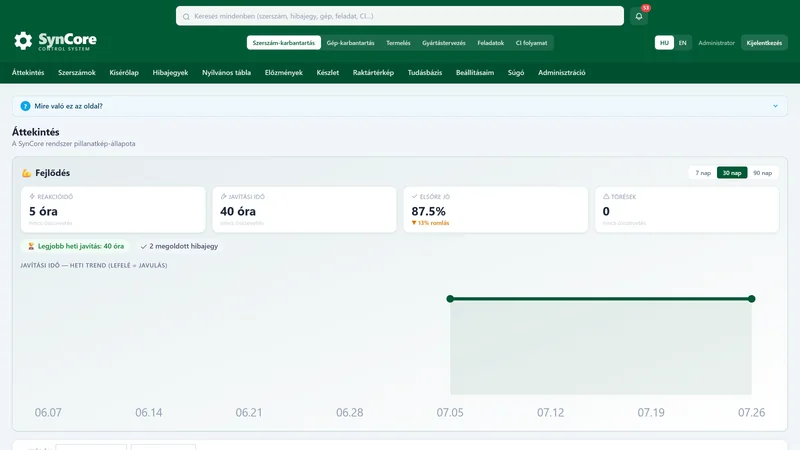Open the Raktártérkép menu item
The image size is (800, 450).
pos(373,72)
